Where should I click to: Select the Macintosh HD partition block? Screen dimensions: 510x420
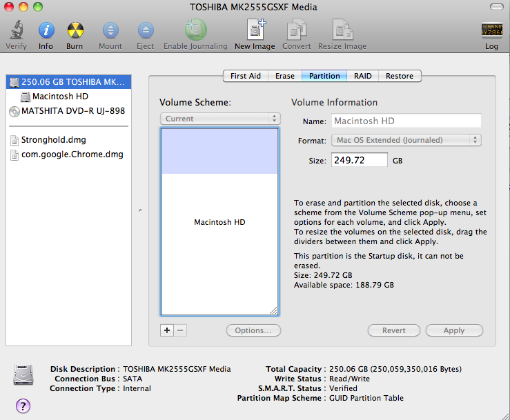[219, 221]
